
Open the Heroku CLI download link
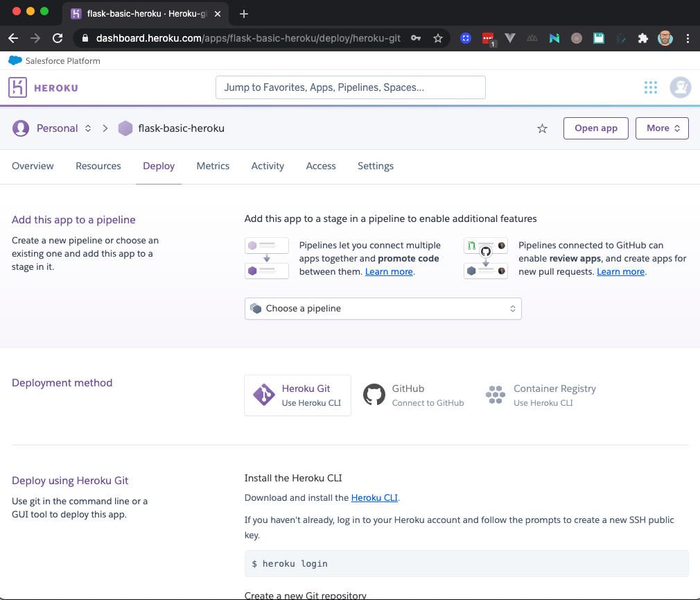[374, 497]
